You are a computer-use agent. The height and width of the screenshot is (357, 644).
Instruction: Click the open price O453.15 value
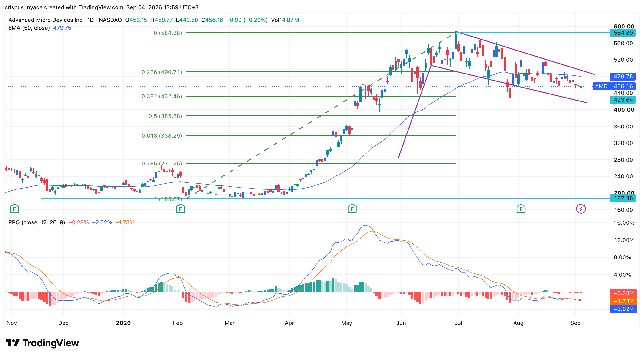pyautogui.click(x=136, y=20)
